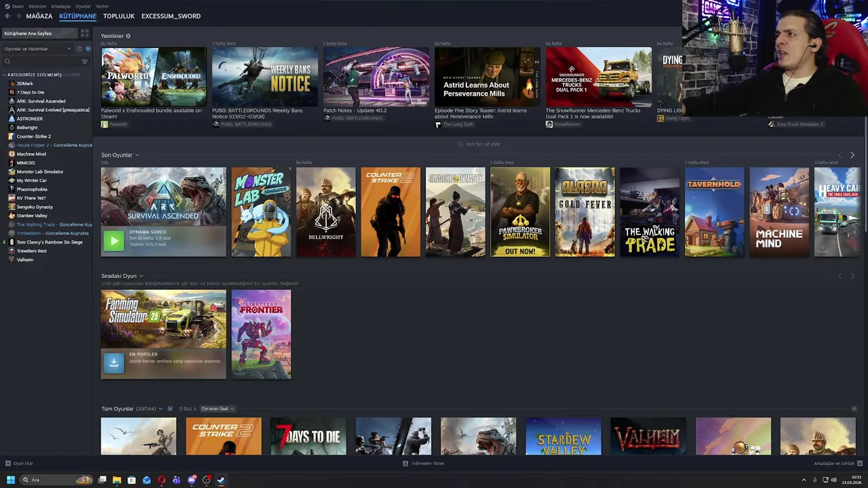Install Farming Simulator 25 with blue download button
Screen dimensions: 868x488
pos(114,363)
